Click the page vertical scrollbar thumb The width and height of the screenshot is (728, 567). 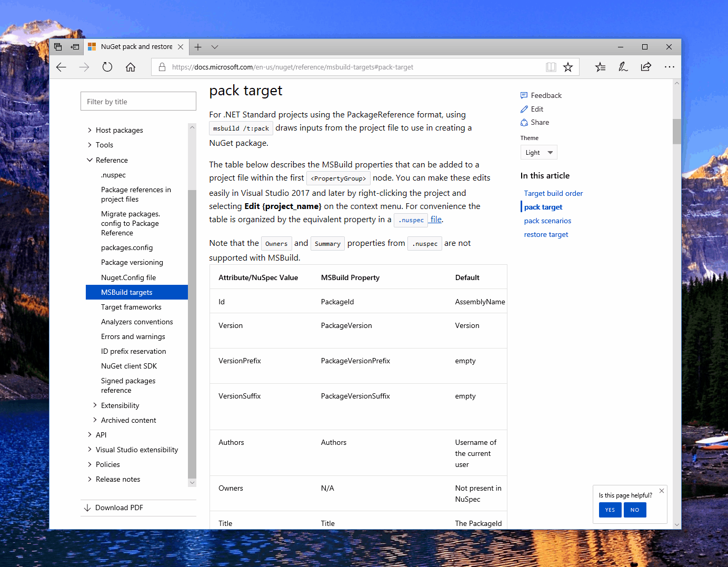[x=677, y=131]
